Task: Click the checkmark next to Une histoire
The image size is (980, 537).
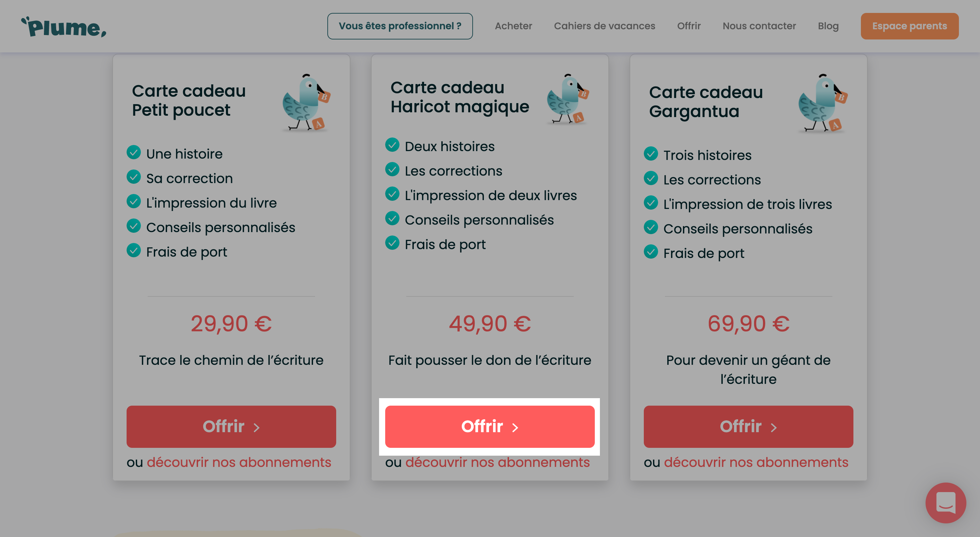Action: [x=133, y=152]
